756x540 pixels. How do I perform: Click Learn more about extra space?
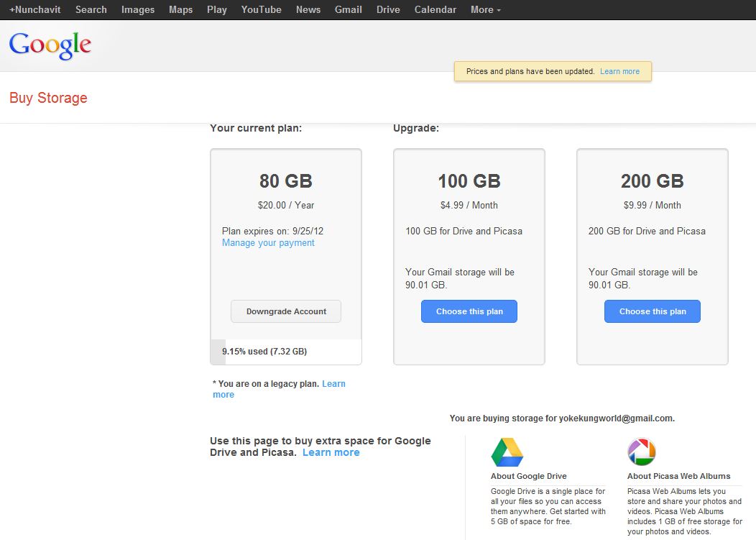tap(331, 452)
